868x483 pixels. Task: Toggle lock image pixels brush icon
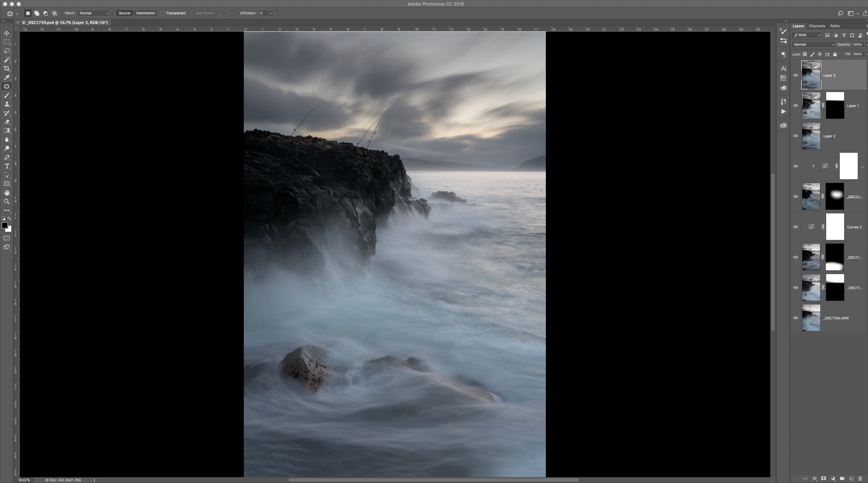click(x=812, y=54)
